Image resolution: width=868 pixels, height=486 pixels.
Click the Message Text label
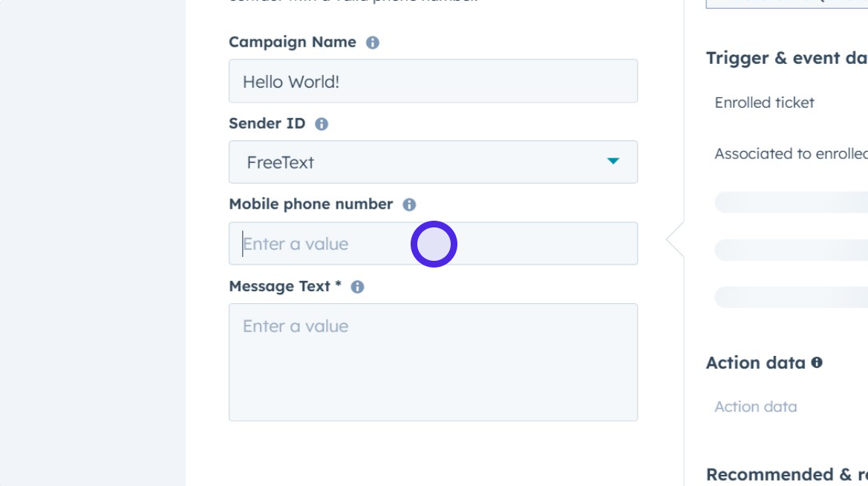pos(279,286)
